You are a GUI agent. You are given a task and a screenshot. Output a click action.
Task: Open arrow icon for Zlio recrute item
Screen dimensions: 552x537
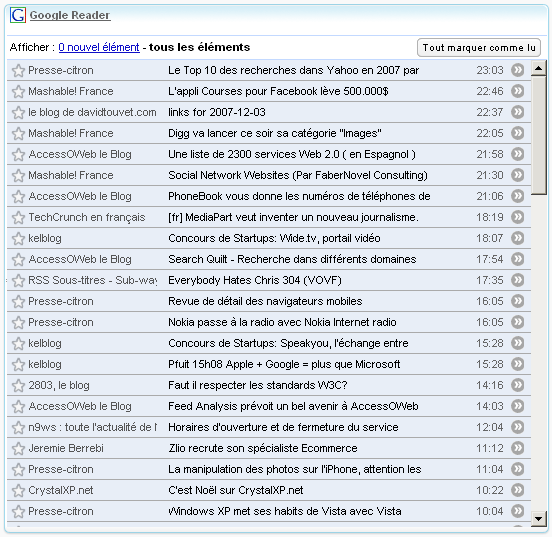click(x=518, y=448)
